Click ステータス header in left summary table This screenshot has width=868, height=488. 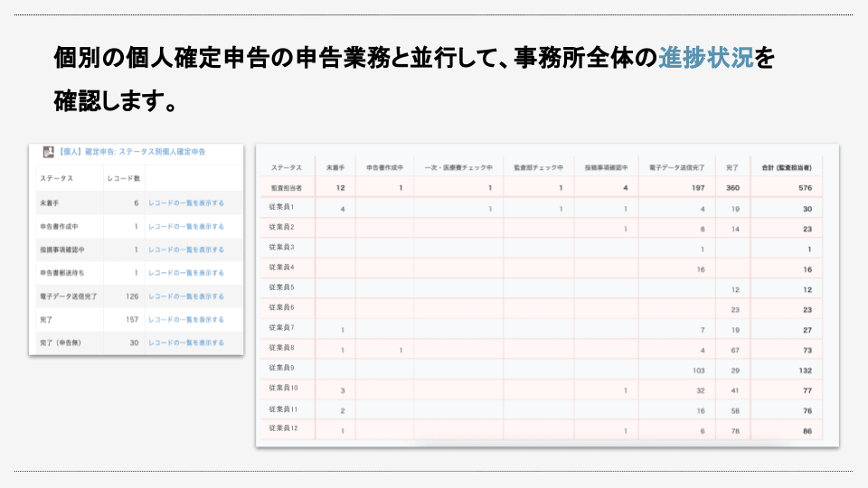[x=56, y=178]
